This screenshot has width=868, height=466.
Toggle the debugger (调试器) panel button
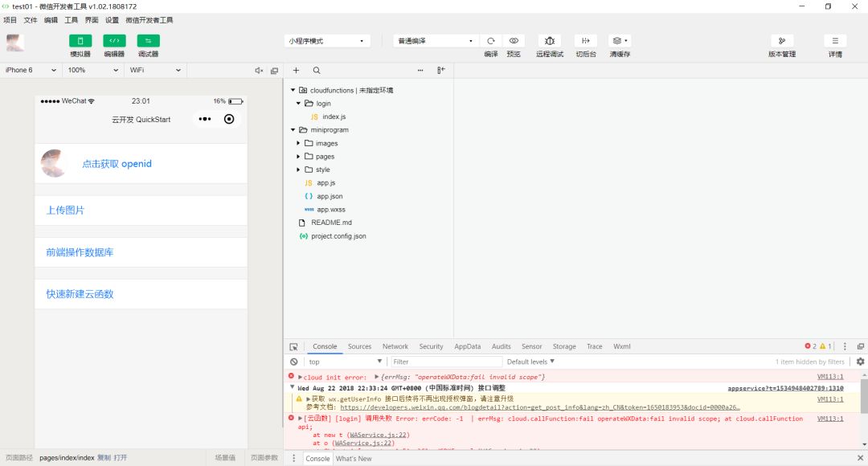click(148, 41)
